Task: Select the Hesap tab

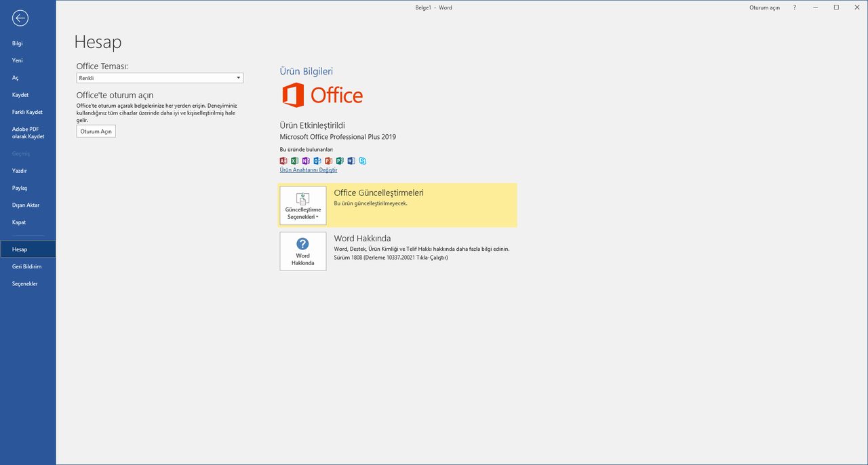Action: [28, 249]
